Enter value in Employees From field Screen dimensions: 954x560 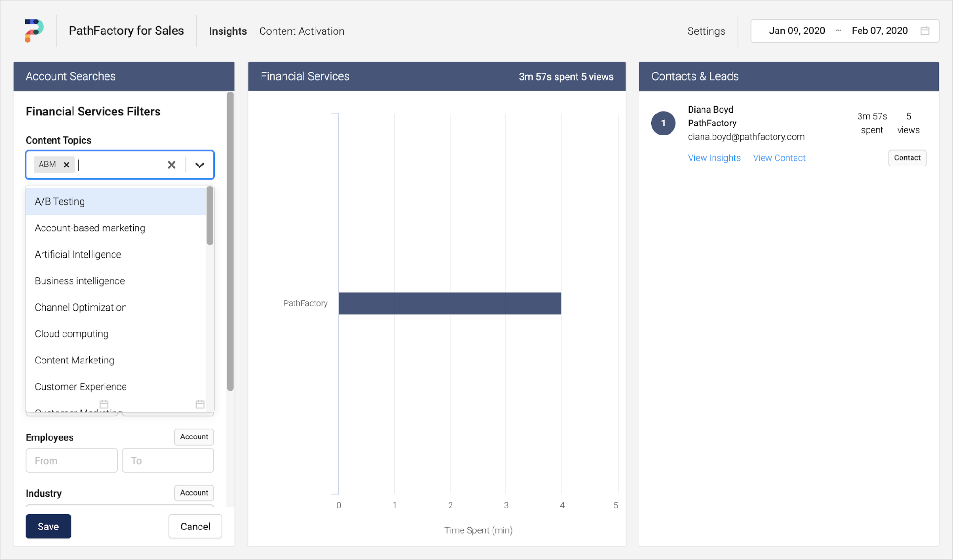[x=71, y=461]
